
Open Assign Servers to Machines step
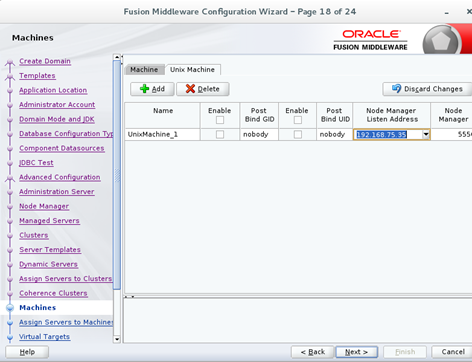coord(66,322)
